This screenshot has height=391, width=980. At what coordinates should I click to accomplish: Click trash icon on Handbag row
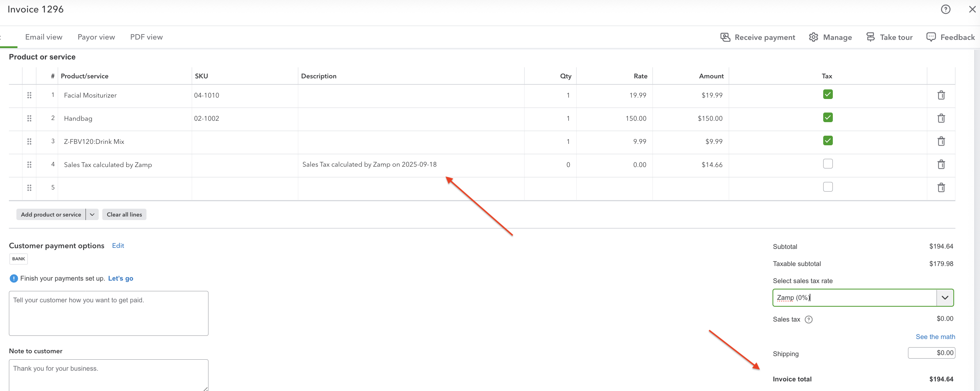click(x=941, y=118)
